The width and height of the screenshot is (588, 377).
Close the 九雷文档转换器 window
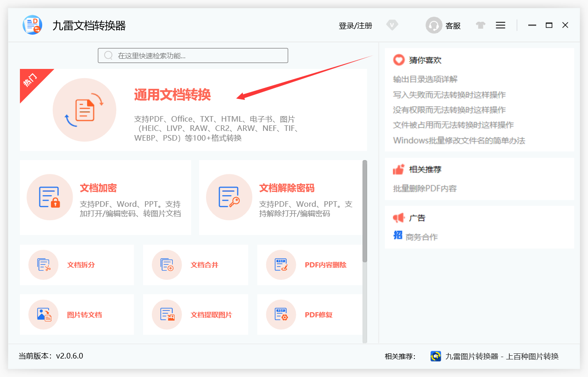(x=565, y=25)
